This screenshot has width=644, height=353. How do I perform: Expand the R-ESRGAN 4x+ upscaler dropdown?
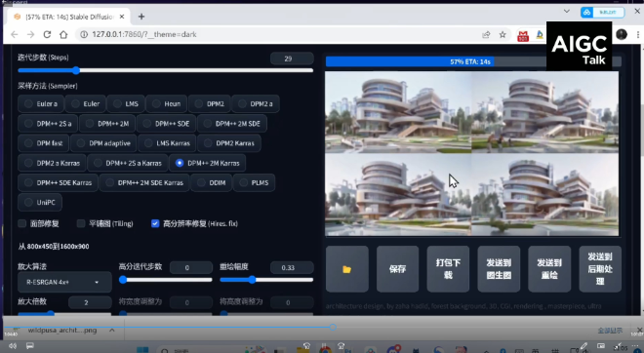tap(64, 282)
